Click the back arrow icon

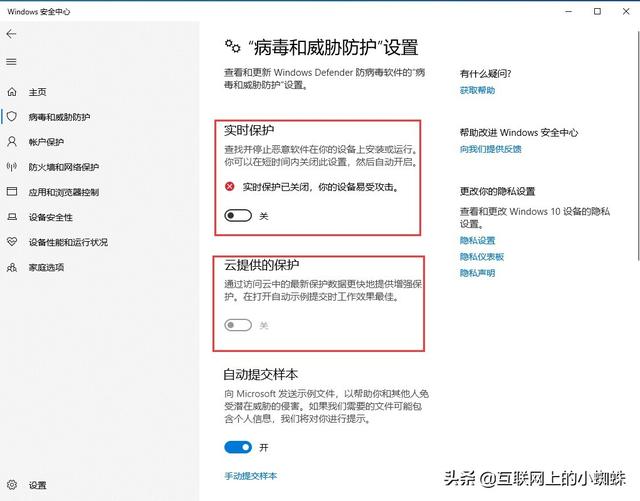click(x=11, y=34)
